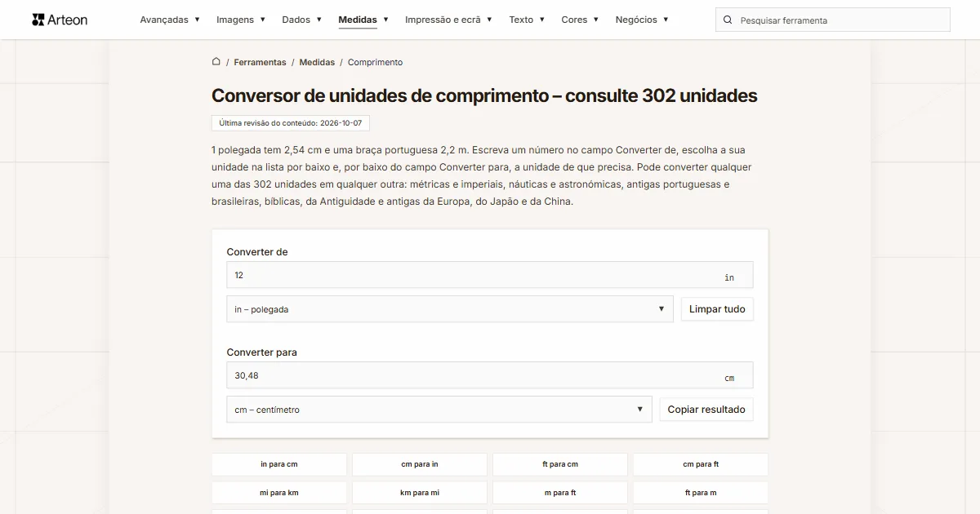Screen dimensions: 980x514
Task: Select the 'mi para km' shortcut
Action: [279, 493]
